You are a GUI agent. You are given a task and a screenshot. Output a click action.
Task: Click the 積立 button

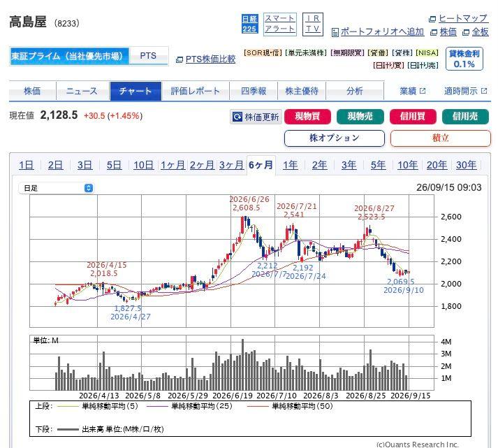click(x=441, y=138)
